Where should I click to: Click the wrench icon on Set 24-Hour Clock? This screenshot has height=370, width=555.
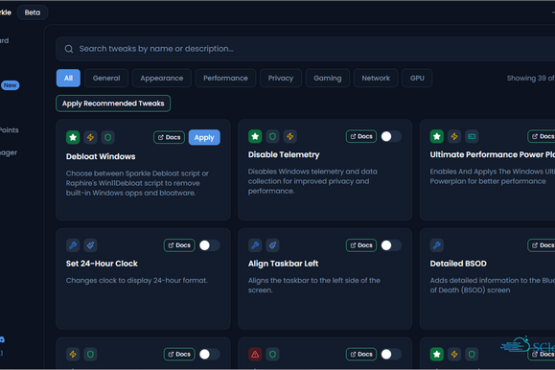(x=73, y=245)
